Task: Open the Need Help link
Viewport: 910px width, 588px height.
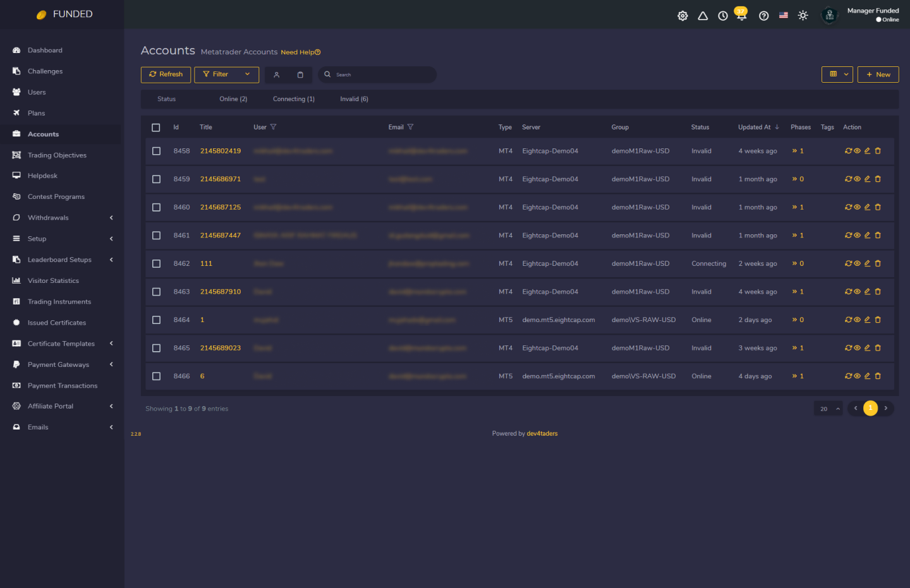Action: pos(300,52)
